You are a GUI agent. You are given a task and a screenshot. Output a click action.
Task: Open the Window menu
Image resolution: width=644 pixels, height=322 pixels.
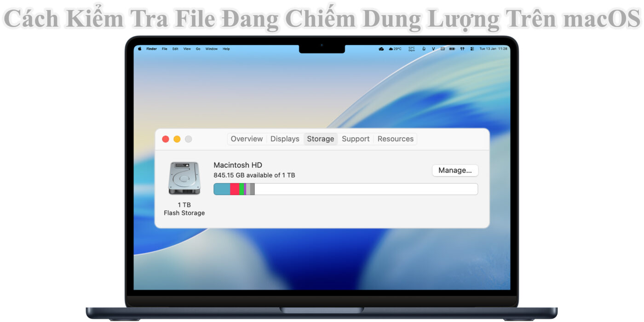click(x=212, y=49)
